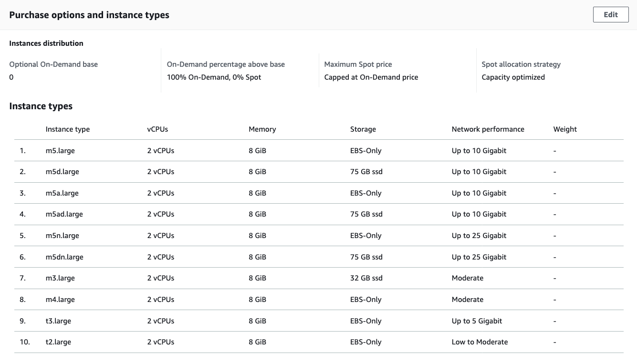637x364 pixels.
Task: Click the t3.large instance type entry
Action: pyautogui.click(x=58, y=321)
